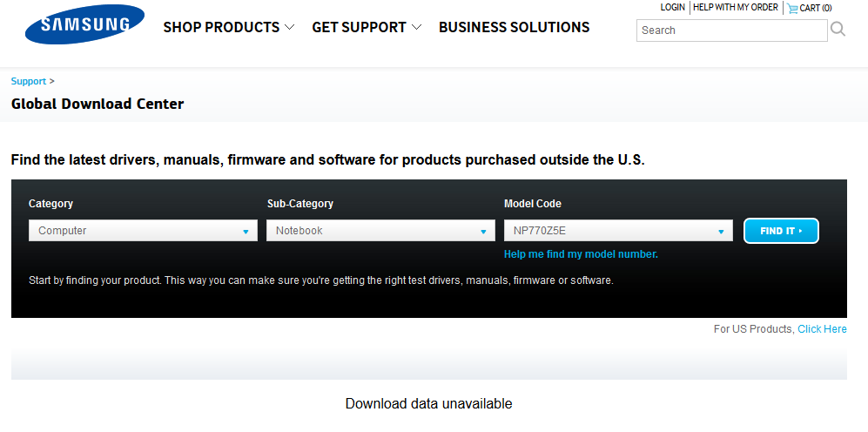Follow Click Here for US Products

click(x=822, y=329)
